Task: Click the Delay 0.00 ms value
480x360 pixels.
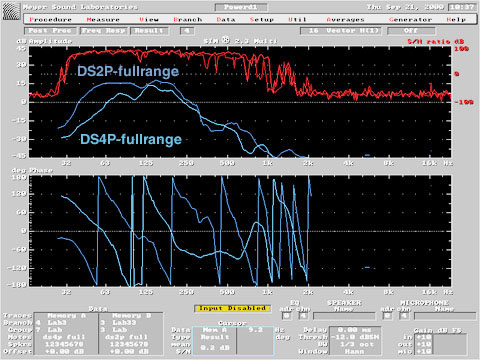Action: pyautogui.click(x=355, y=330)
